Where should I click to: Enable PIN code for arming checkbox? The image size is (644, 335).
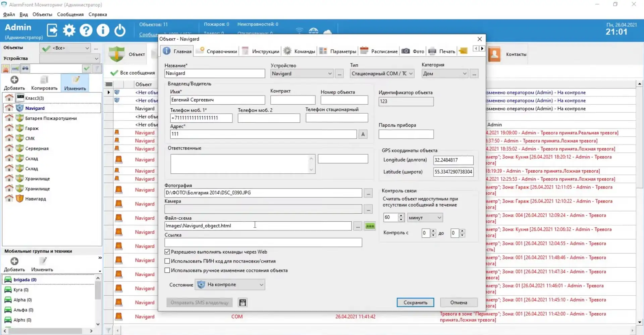pyautogui.click(x=167, y=261)
